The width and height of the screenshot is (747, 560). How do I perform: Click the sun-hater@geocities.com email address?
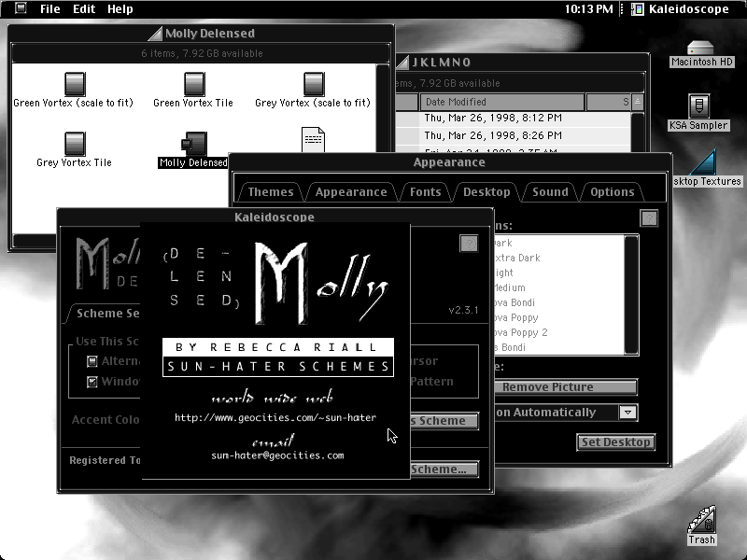click(x=277, y=455)
